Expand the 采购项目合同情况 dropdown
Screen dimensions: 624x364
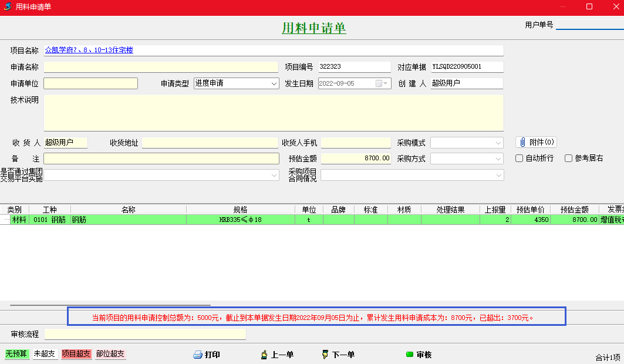coord(499,175)
